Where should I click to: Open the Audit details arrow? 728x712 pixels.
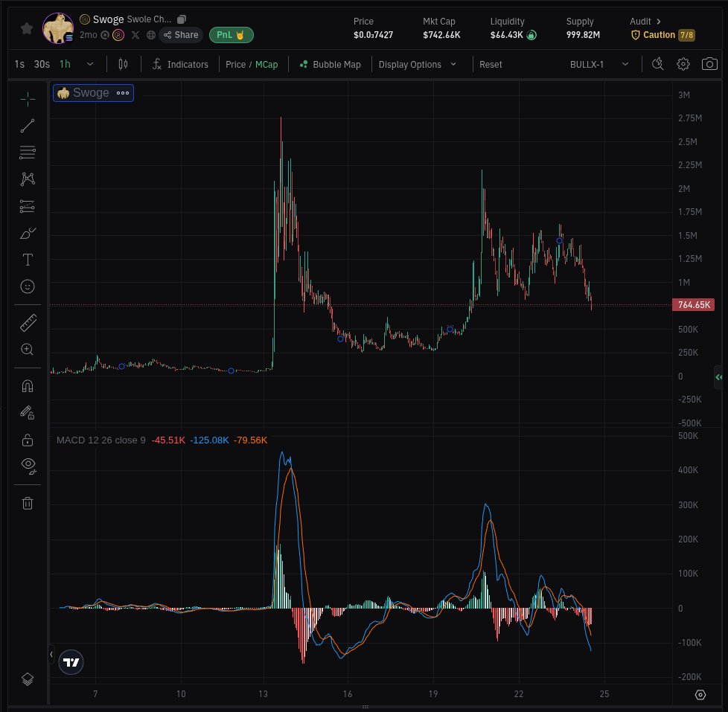point(658,22)
